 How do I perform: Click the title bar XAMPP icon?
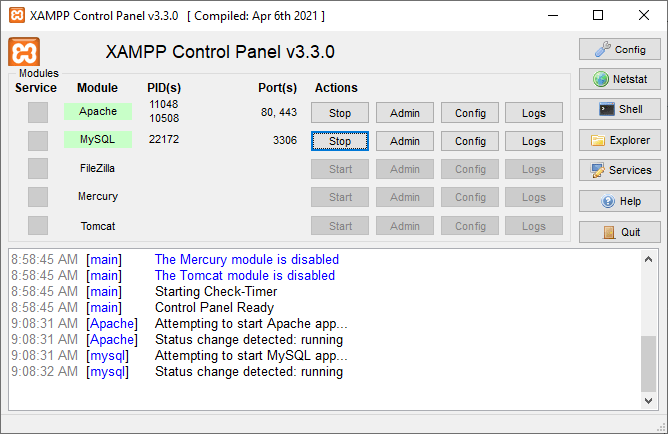(16, 16)
